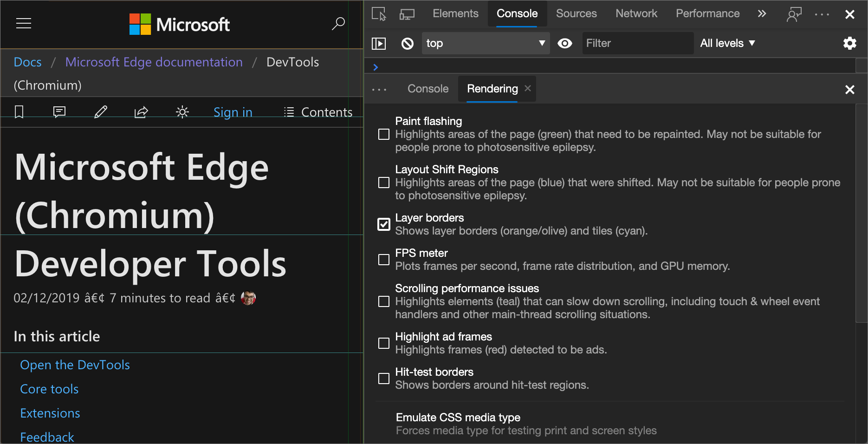Switch to Elements tab
The height and width of the screenshot is (444, 868).
[455, 13]
